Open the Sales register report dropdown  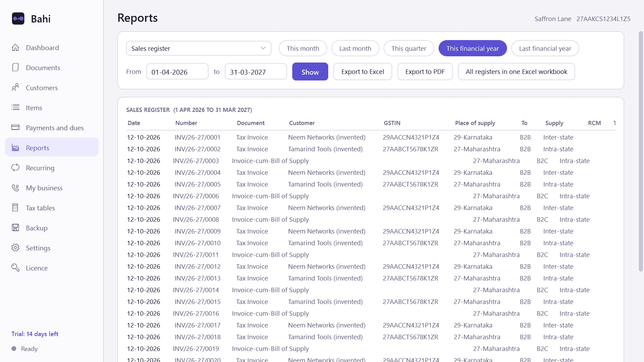(x=199, y=48)
